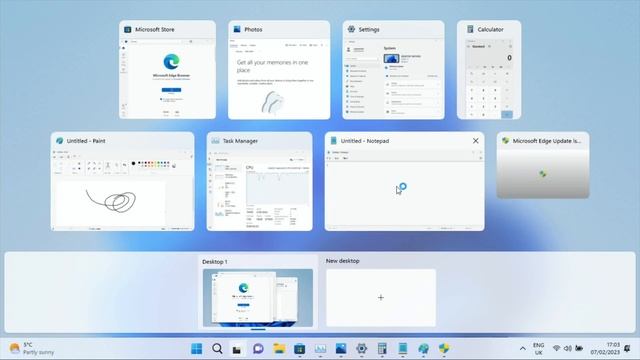Open the Start menu
The image size is (640, 360).
197,349
